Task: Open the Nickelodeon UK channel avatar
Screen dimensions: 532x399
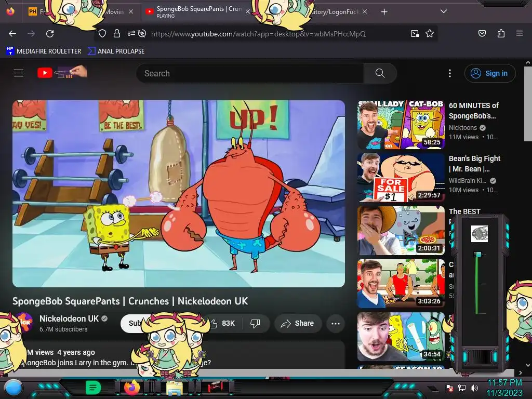Action: pos(24,322)
